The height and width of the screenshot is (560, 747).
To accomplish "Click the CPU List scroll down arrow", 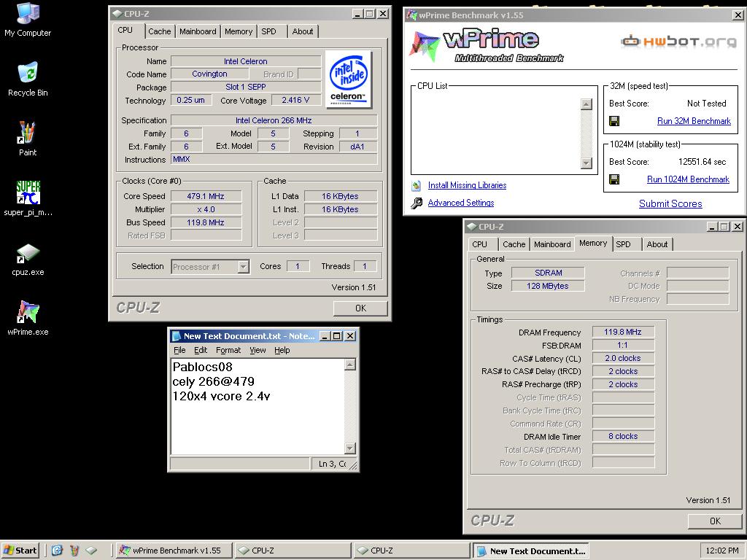I will 586,163.
